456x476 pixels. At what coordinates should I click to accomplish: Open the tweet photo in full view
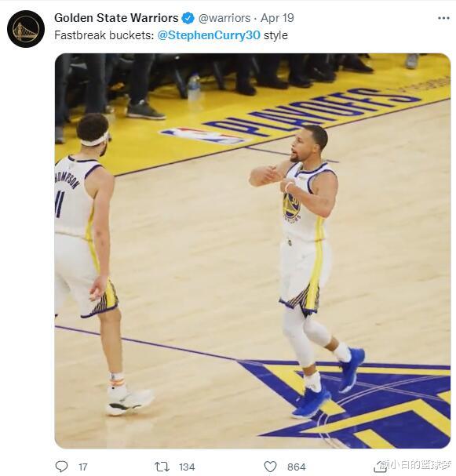point(253,251)
